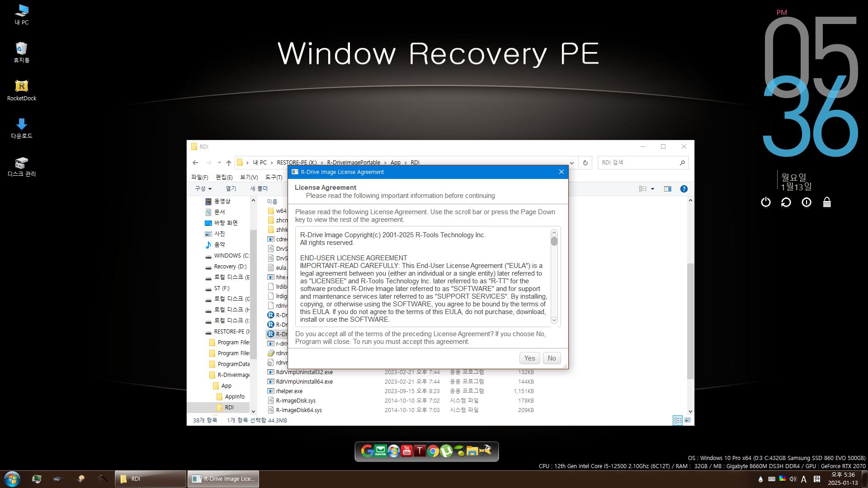The width and height of the screenshot is (868, 488).
Task: Open the 보기(V) menu in RDI window
Action: point(249,177)
